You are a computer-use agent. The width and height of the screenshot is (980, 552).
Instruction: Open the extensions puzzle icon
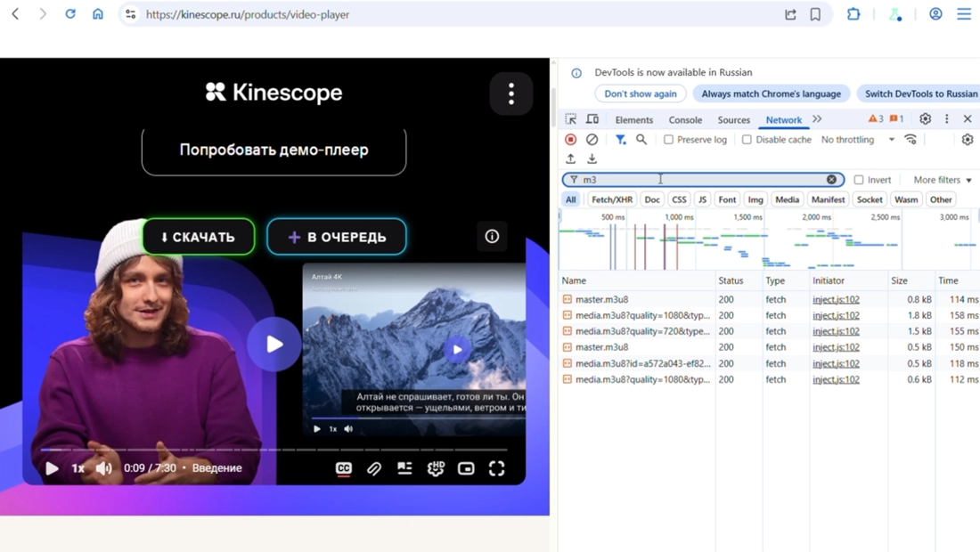[x=853, y=13]
